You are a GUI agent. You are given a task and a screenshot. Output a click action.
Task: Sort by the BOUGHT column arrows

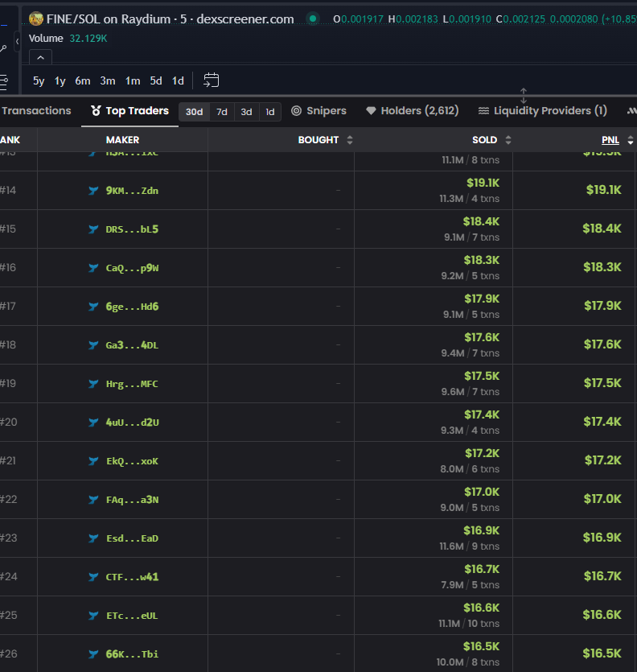350,140
